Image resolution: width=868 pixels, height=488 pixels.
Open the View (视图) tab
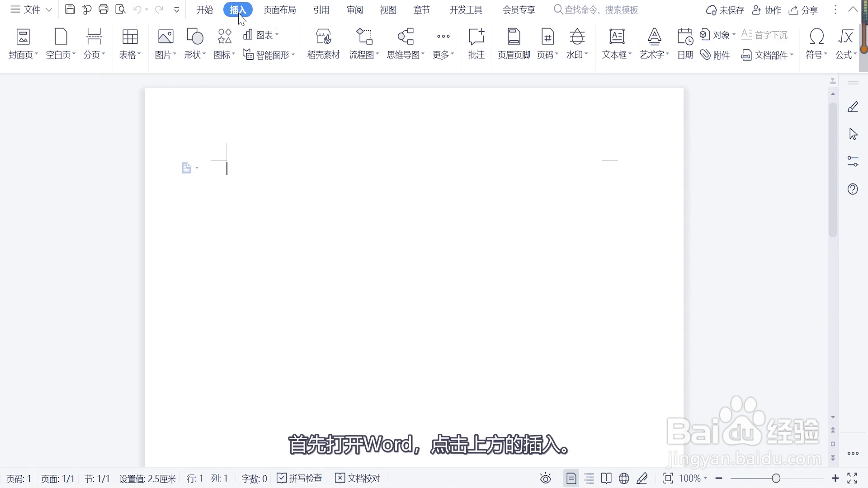(x=388, y=9)
